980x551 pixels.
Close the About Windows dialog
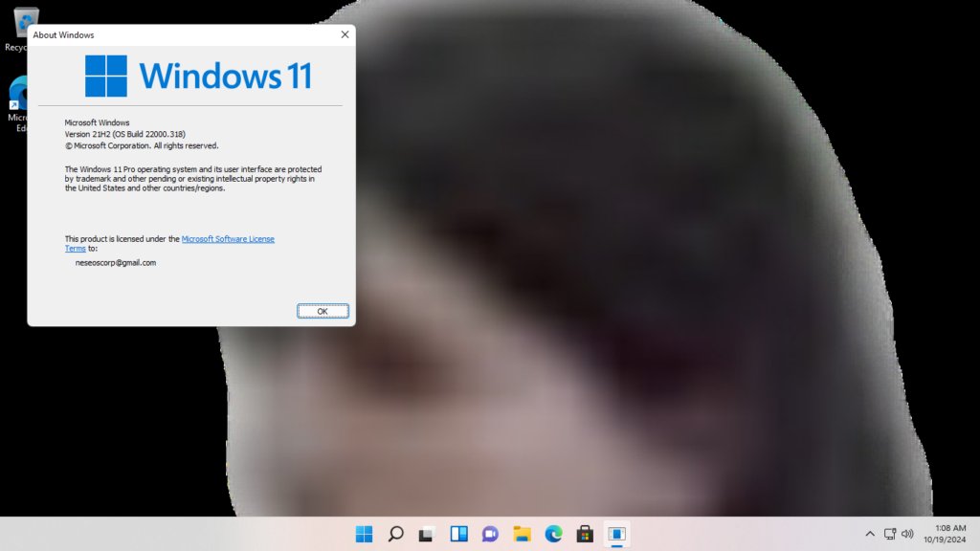point(345,35)
